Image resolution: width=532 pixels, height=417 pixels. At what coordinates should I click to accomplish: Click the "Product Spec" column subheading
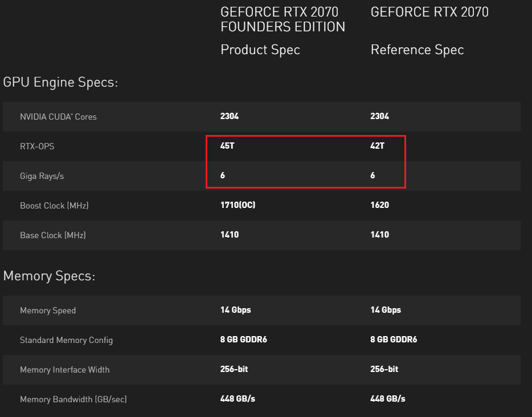[260, 50]
